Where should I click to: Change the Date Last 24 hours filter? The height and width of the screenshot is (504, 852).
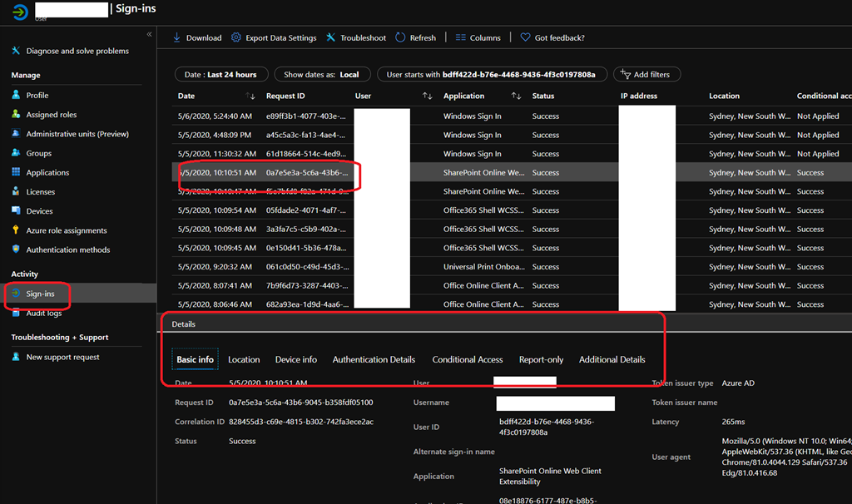pyautogui.click(x=221, y=74)
